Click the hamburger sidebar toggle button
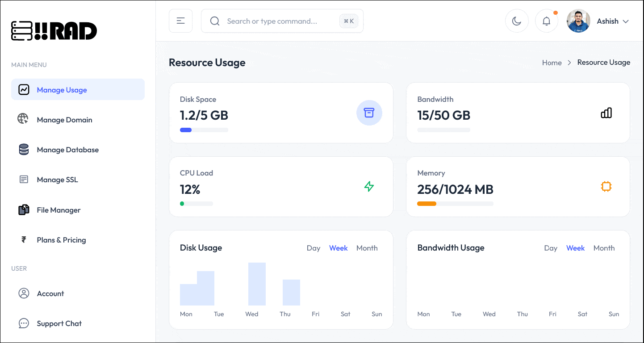This screenshot has height=343, width=644. click(x=180, y=21)
